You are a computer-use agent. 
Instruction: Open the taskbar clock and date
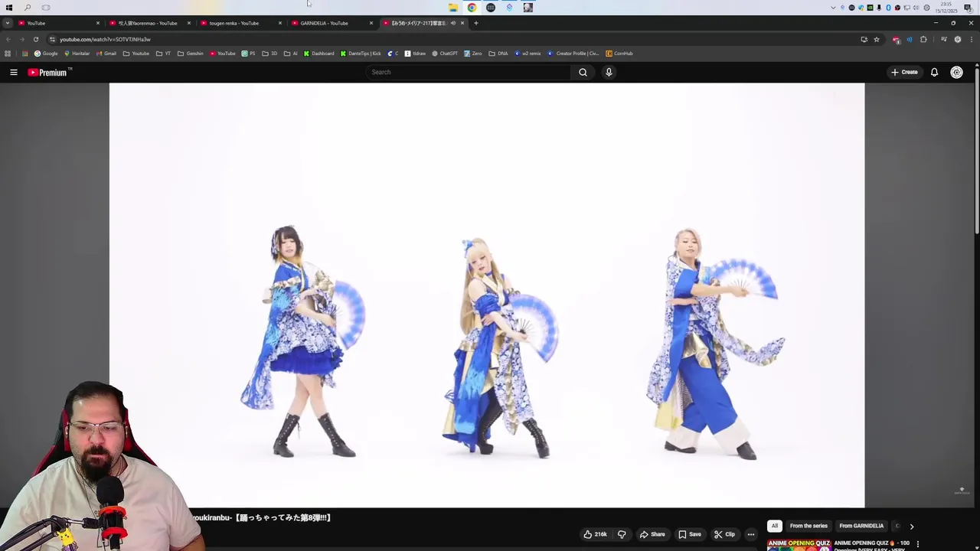pyautogui.click(x=946, y=8)
